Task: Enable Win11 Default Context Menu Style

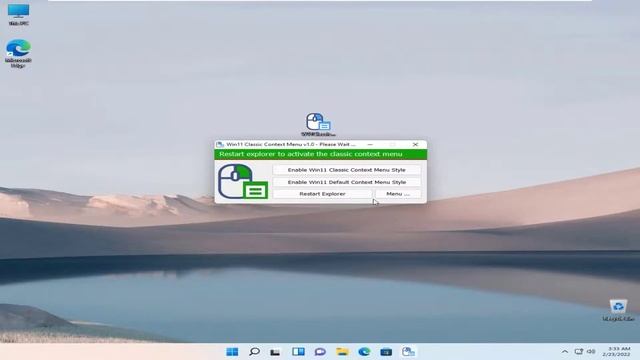Action: [347, 182]
